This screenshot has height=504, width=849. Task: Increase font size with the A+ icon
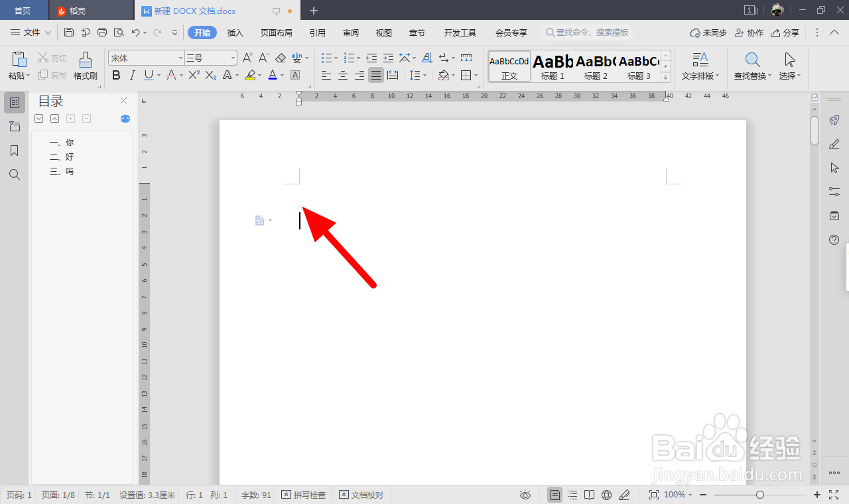pos(247,58)
